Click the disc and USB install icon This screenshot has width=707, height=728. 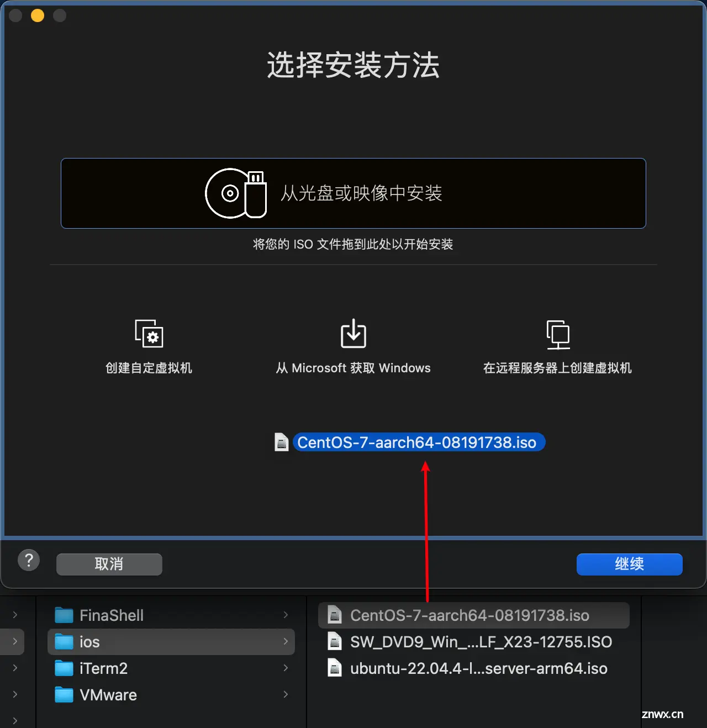click(236, 193)
